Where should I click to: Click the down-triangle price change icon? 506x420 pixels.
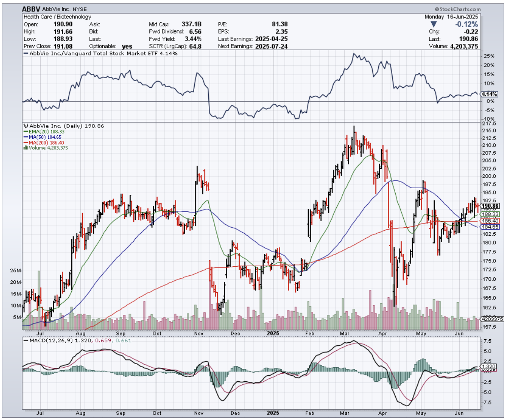click(433, 24)
